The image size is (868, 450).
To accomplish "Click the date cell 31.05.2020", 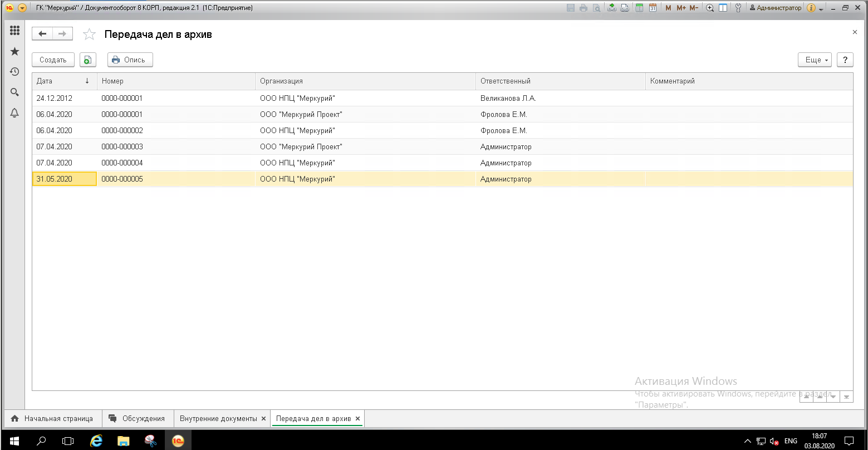I will 64,179.
